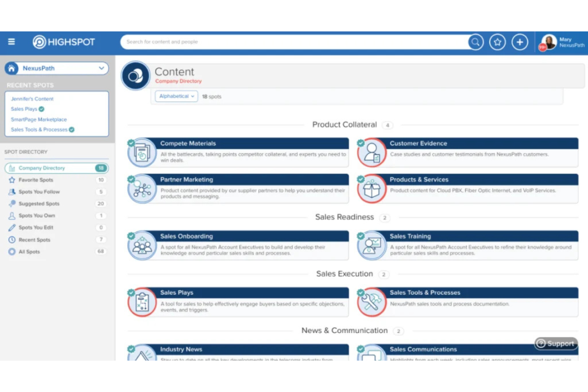Open Compete Materials spot icon
Screen dimensions: 588x392
142,153
